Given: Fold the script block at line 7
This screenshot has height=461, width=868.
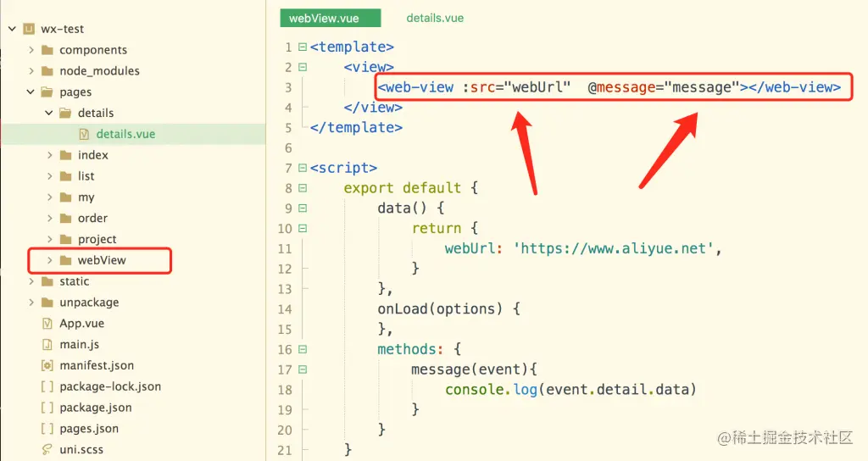Looking at the screenshot, I should coord(303,168).
